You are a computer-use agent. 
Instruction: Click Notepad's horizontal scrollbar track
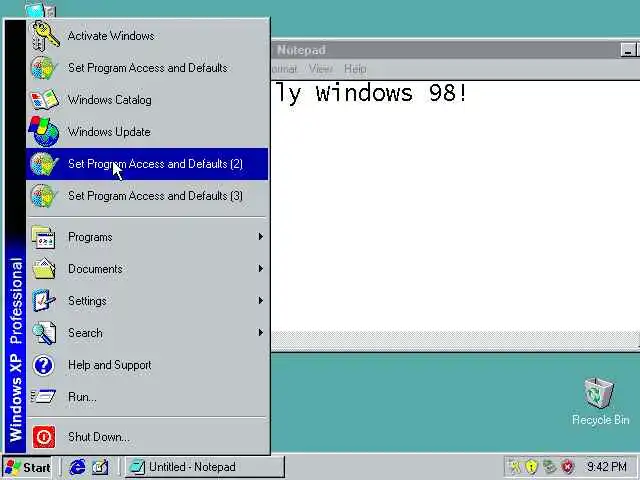pyautogui.click(x=455, y=340)
